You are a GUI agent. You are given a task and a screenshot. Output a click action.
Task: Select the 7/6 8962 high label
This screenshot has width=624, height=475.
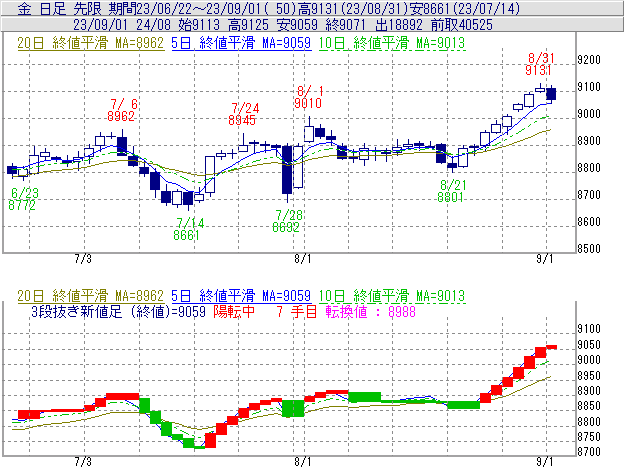tap(122, 110)
